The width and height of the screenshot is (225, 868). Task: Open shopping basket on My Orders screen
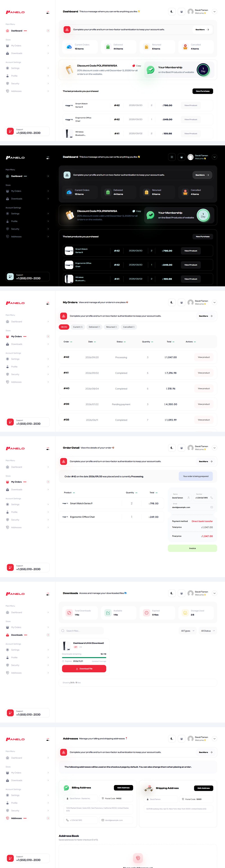(x=182, y=302)
